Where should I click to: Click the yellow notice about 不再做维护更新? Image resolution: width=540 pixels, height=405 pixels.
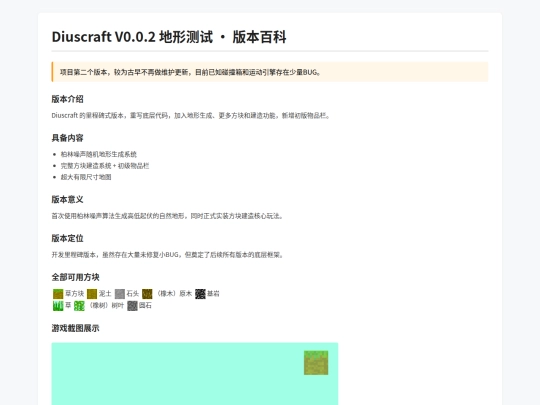point(270,72)
